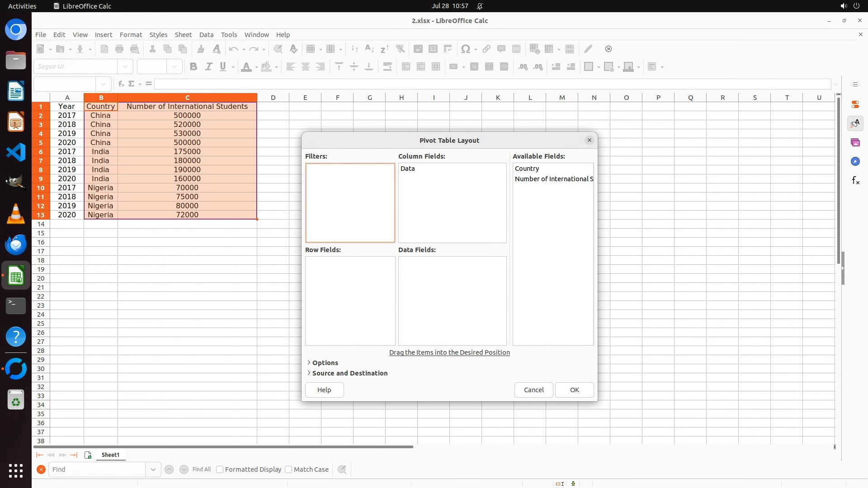The height and width of the screenshot is (488, 868).
Task: Open the background color dropdown arrow
Action: click(276, 67)
